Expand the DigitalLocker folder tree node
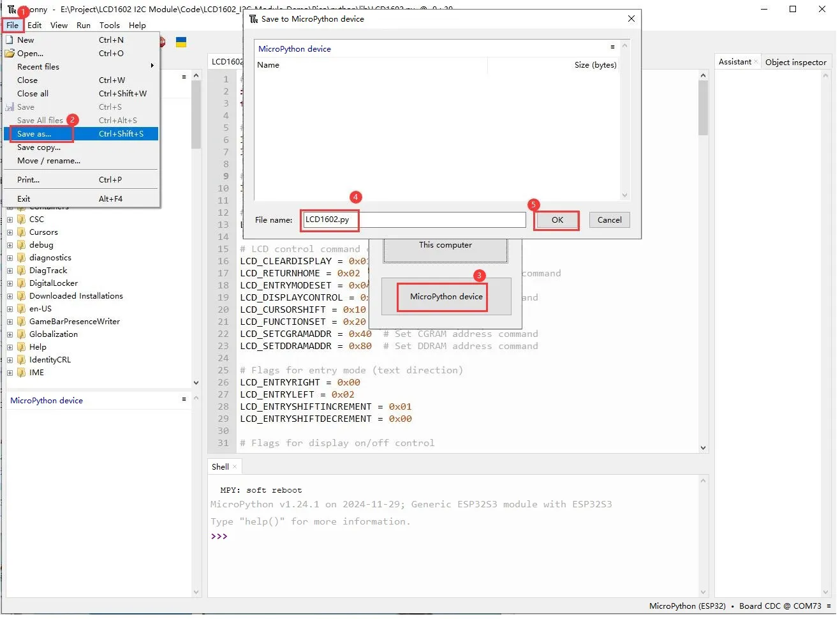Screen dimensions: 840x619 pos(10,283)
